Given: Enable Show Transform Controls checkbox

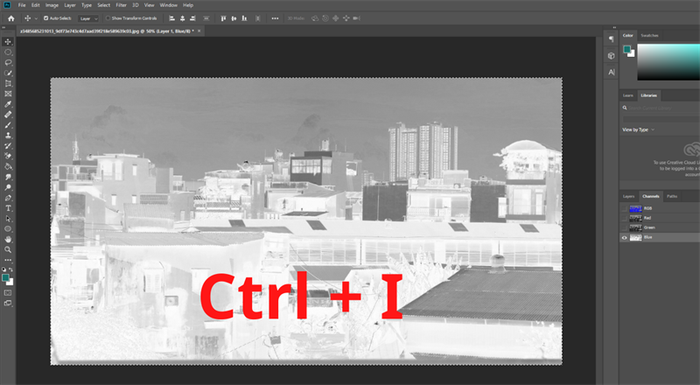Looking at the screenshot, I should tap(108, 18).
